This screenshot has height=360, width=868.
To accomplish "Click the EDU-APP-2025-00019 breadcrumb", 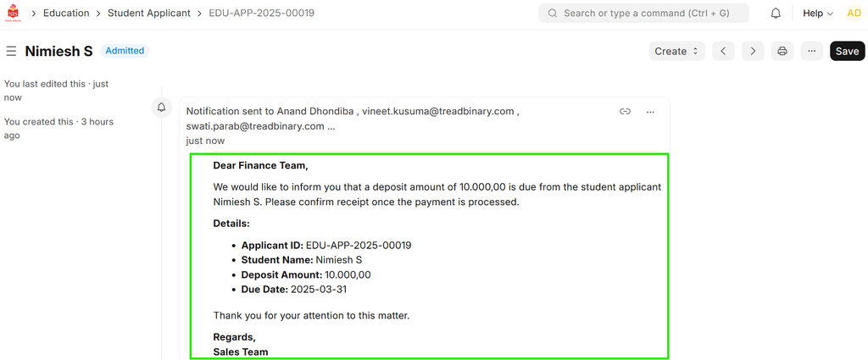I will click(x=261, y=14).
